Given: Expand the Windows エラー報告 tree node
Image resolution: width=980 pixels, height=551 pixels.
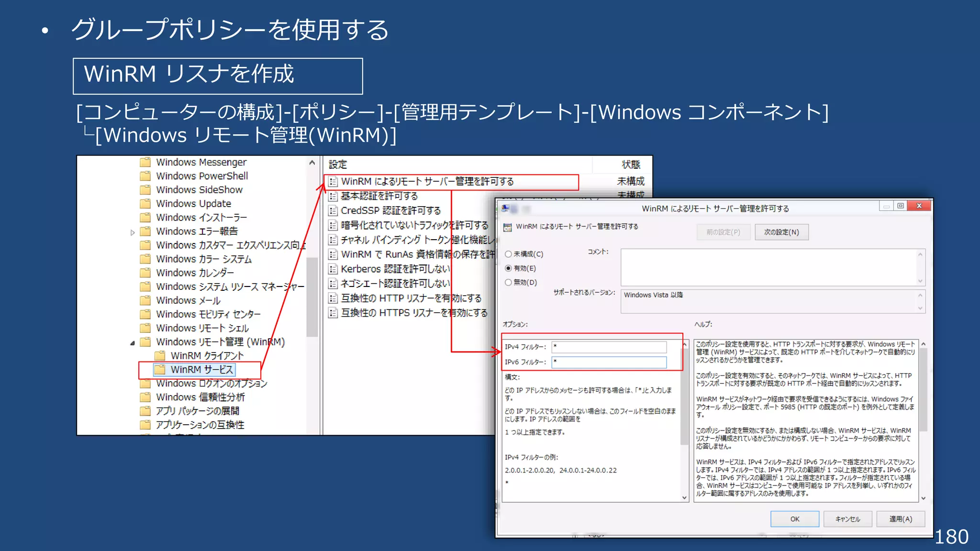Looking at the screenshot, I should (133, 232).
